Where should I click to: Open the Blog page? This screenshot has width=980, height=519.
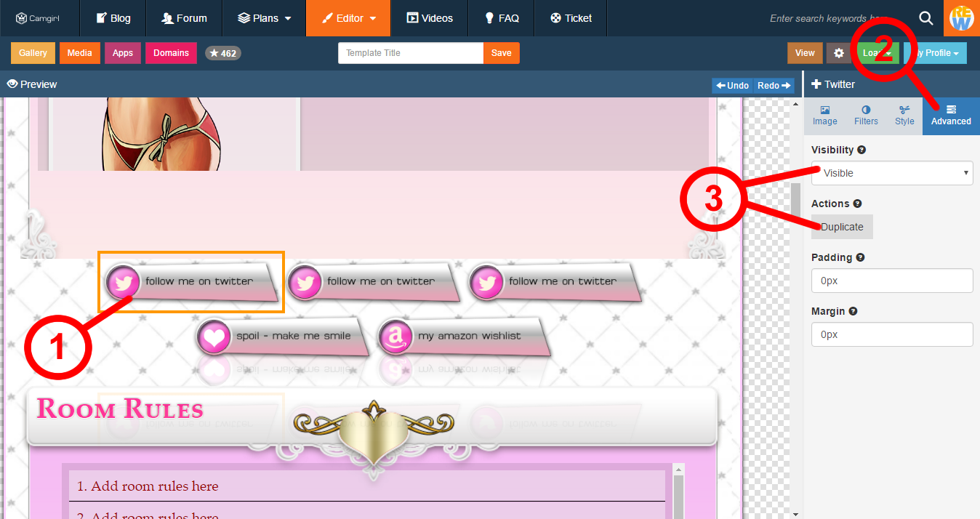coord(113,18)
